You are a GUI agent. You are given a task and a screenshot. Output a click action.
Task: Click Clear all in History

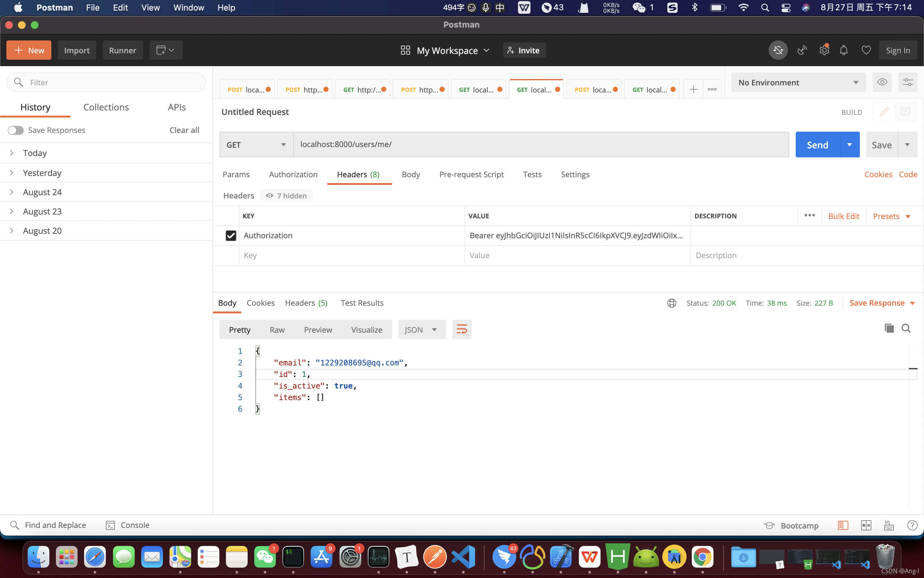pyautogui.click(x=184, y=130)
